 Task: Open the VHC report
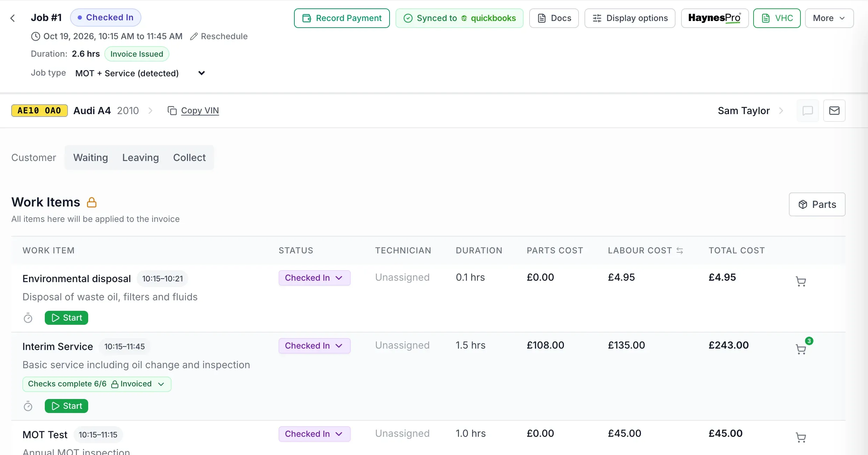click(777, 18)
